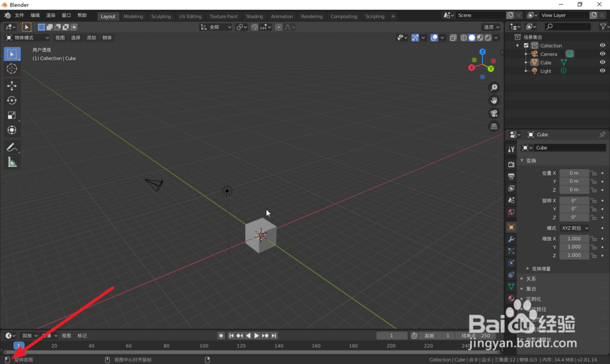The image size is (610, 364).
Task: Select the Measure tool
Action: pos(12,162)
